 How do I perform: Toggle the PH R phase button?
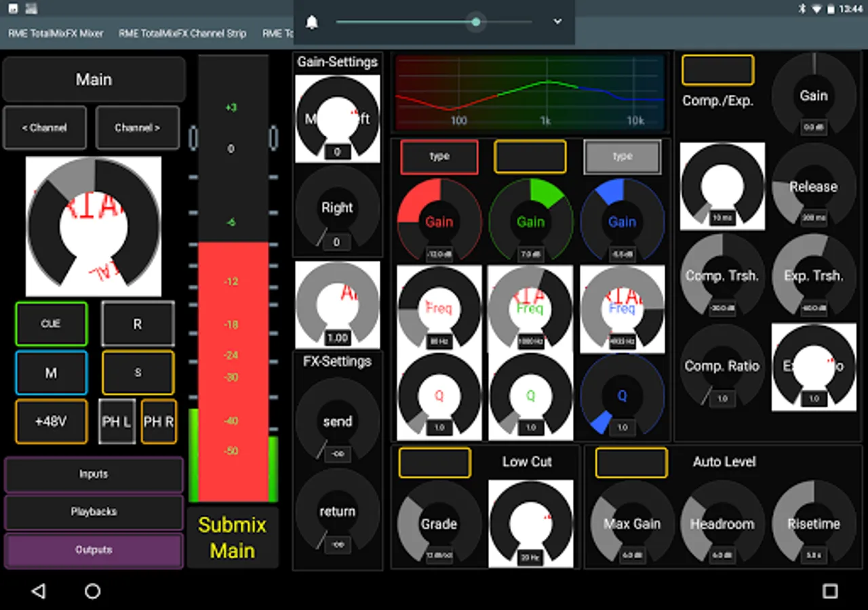(159, 422)
